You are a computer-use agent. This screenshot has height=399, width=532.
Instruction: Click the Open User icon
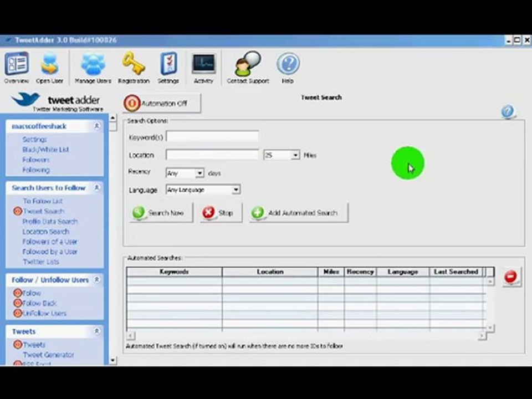point(49,68)
